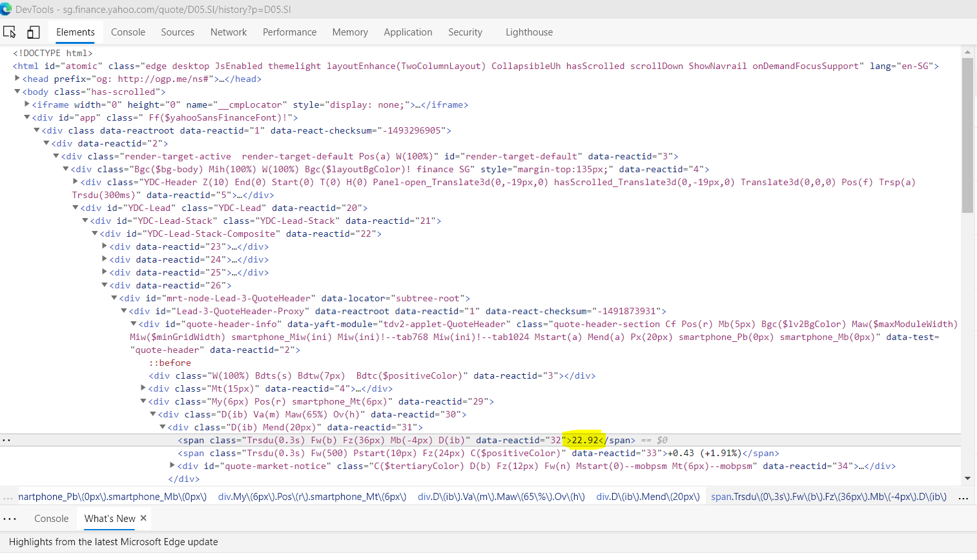This screenshot has width=977, height=560.
Task: Select the data-reactroot checksum -1493296905 row
Action: (247, 130)
